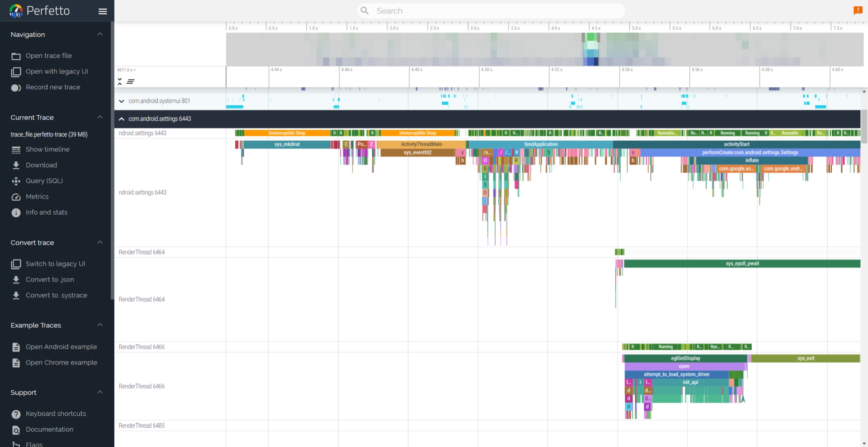This screenshot has width=868, height=447.
Task: Collapse the Example Traces section
Action: 100,325
